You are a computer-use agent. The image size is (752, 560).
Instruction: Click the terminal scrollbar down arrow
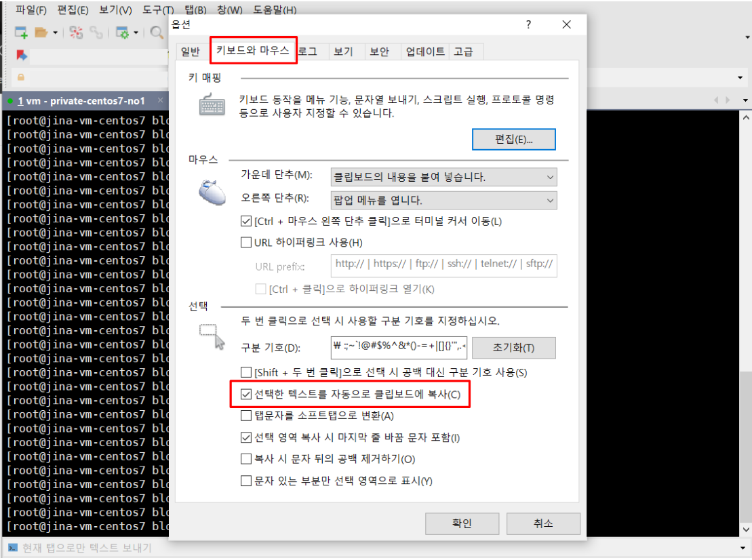point(746,529)
